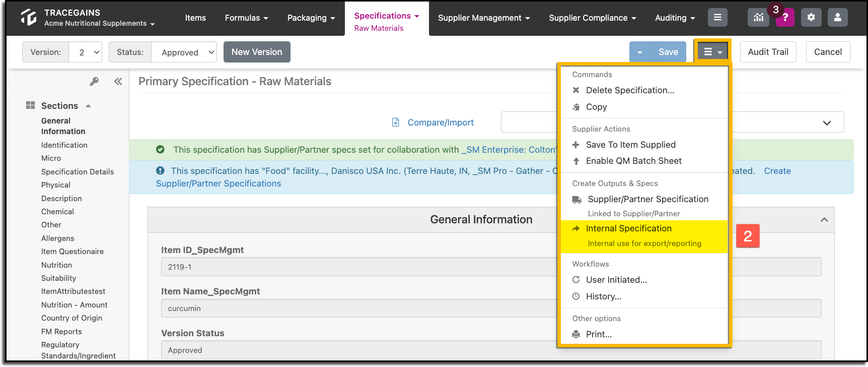Click the Compare/Import document icon
The height and width of the screenshot is (367, 868).
[x=396, y=123]
